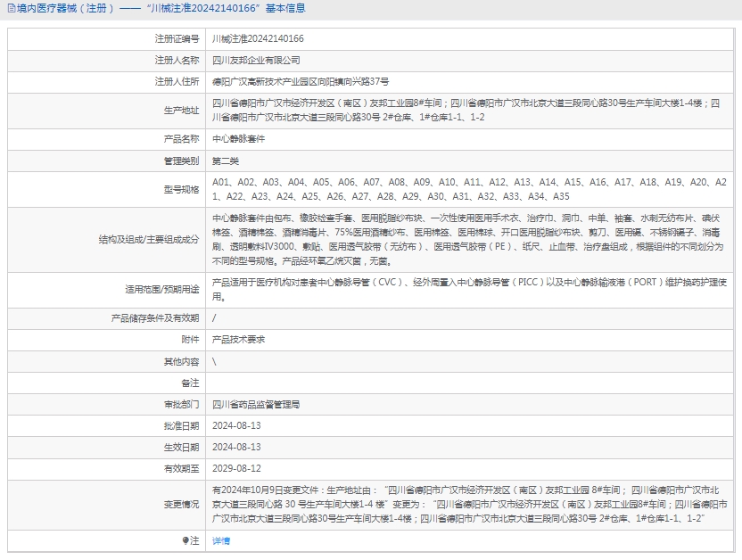Viewport: 742px width, 560px height.
Task: Click the 审批部门 value 四川省药品监督管理局
Action: pos(256,404)
